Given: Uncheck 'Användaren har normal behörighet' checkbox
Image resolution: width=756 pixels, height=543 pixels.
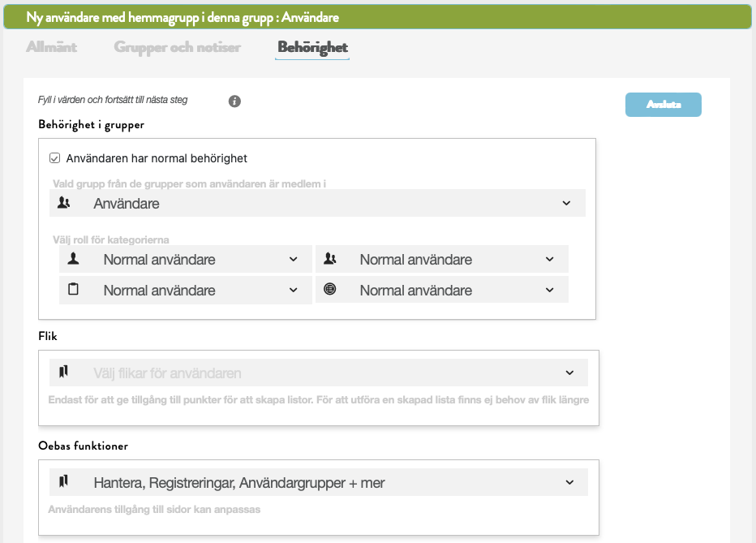Looking at the screenshot, I should [55, 158].
